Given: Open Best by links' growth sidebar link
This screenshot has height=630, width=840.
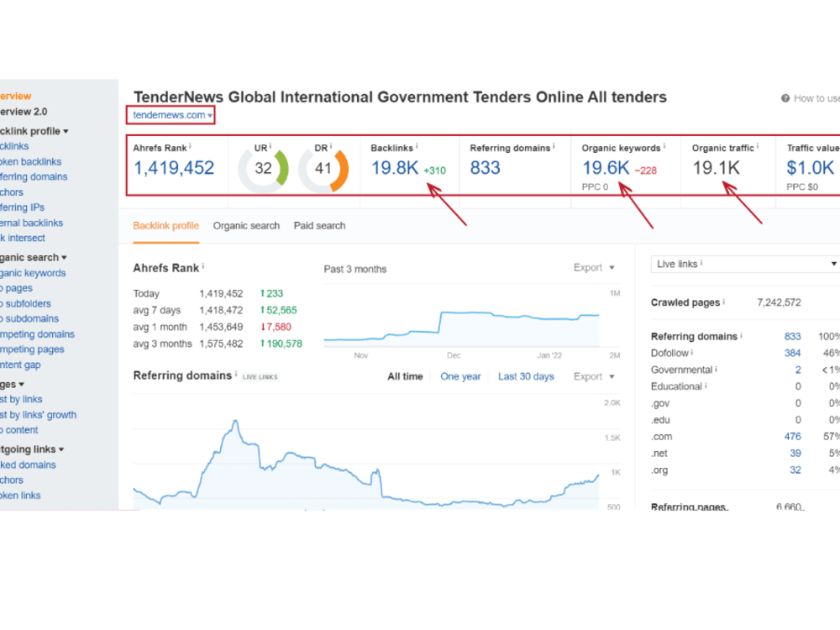Looking at the screenshot, I should pos(38,415).
